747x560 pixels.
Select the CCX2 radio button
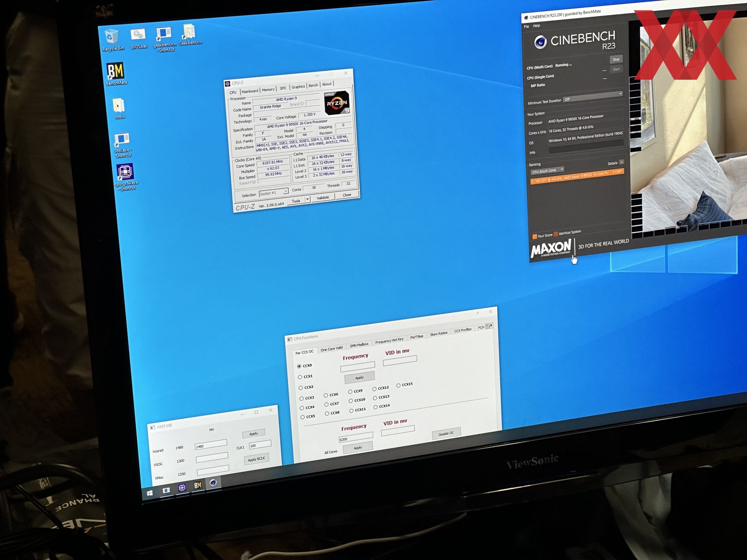[301, 388]
